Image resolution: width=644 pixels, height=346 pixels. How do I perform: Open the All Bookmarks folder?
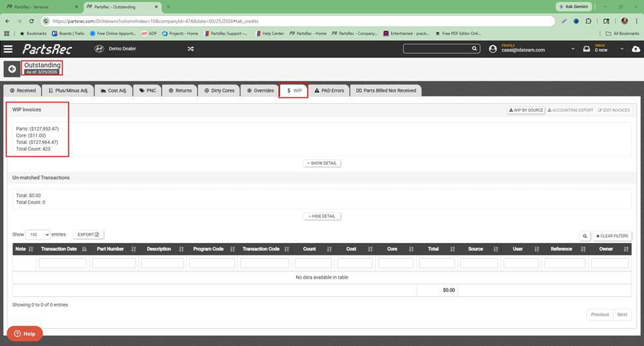point(622,33)
